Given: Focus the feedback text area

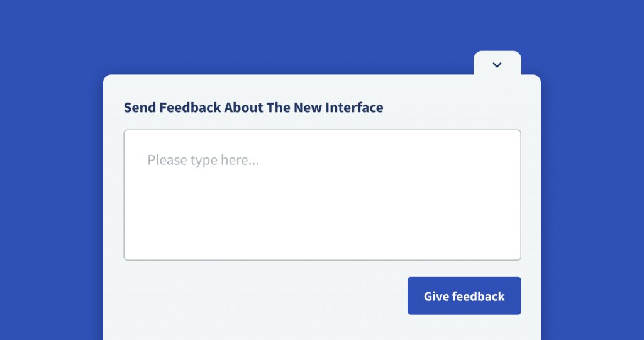Looking at the screenshot, I should pyautogui.click(x=322, y=195).
